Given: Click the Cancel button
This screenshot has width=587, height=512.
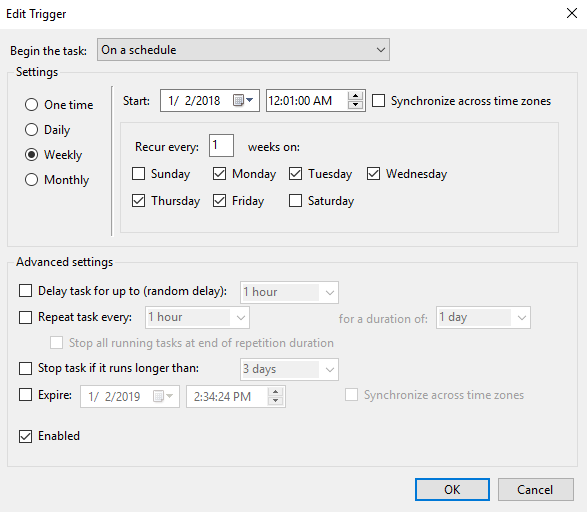Looking at the screenshot, I should 535,490.
